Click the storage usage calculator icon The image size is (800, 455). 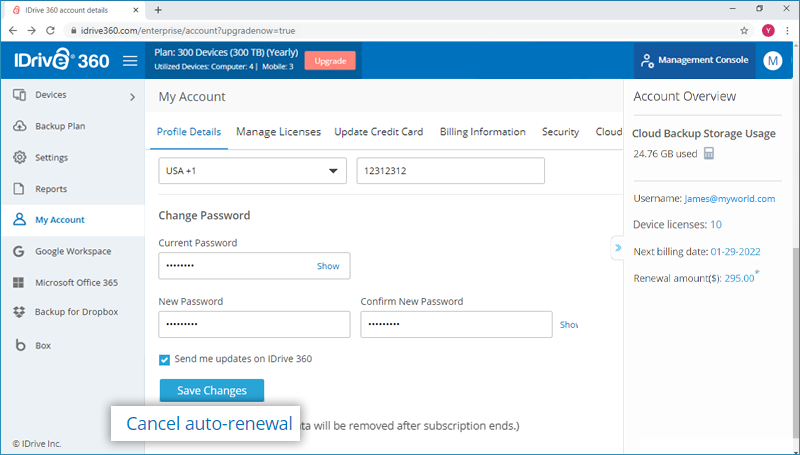pyautogui.click(x=709, y=154)
